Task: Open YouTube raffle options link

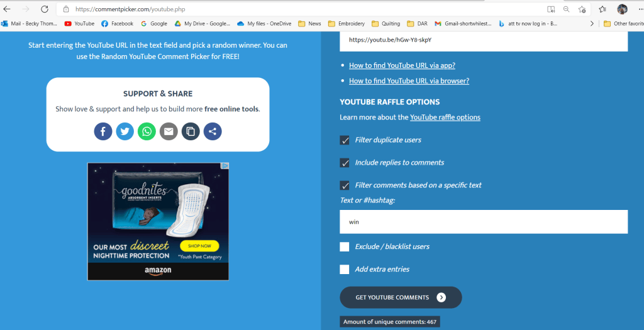Action: coord(445,118)
